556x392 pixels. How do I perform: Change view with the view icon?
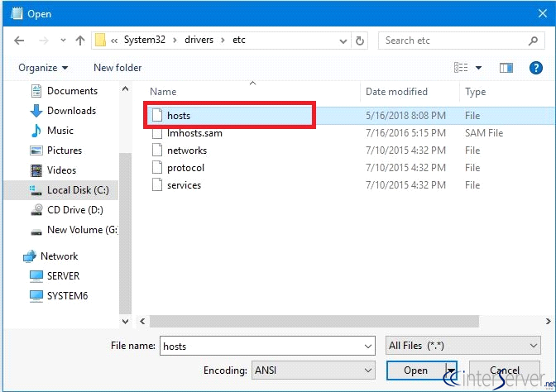tap(461, 67)
